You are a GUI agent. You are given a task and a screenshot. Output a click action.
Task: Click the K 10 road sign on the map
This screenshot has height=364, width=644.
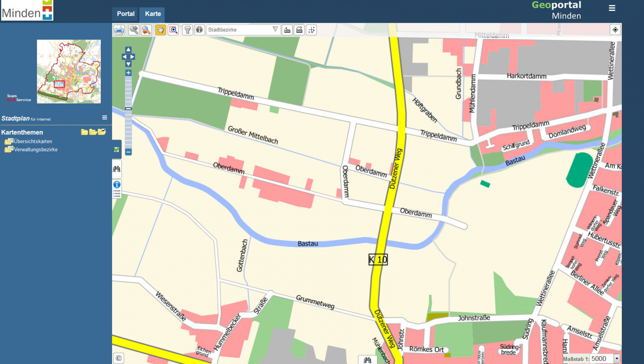pos(378,260)
